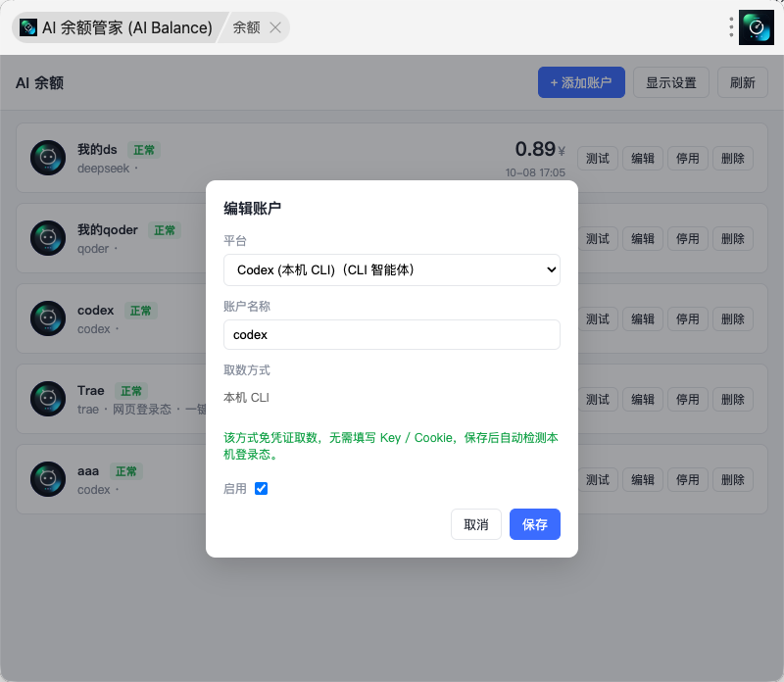The width and height of the screenshot is (784, 682).
Task: Open the 平台 platform dropdown
Action: tap(392, 270)
